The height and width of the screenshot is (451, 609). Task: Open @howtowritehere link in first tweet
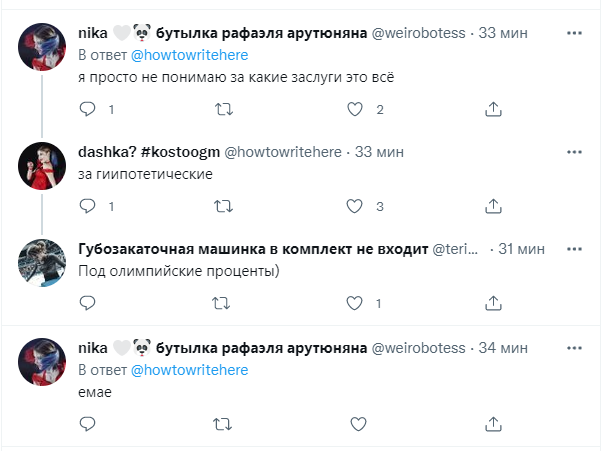tap(189, 55)
